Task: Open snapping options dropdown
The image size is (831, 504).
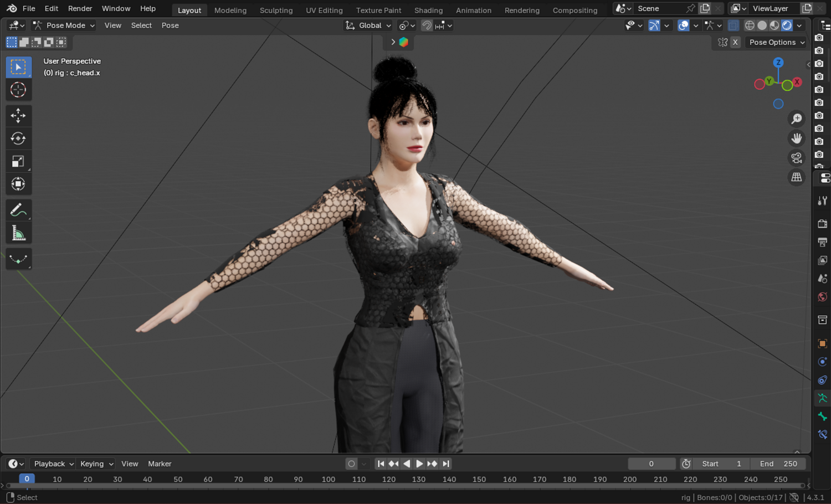Action: coord(444,25)
